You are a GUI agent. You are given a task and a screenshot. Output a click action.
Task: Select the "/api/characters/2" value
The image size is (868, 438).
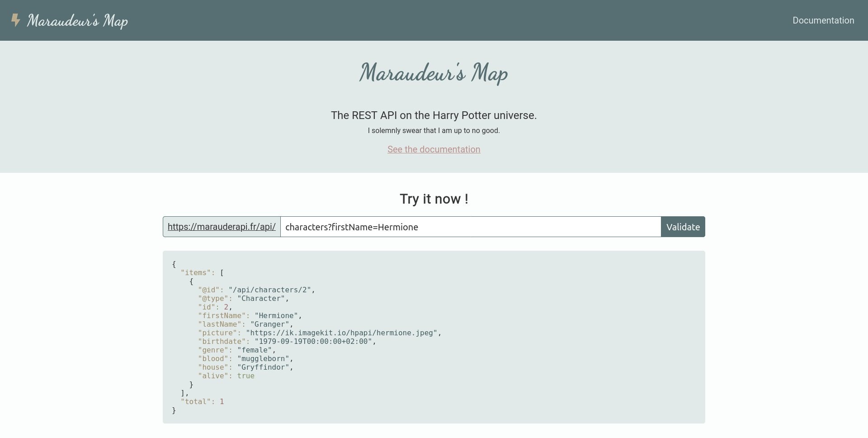(x=270, y=290)
